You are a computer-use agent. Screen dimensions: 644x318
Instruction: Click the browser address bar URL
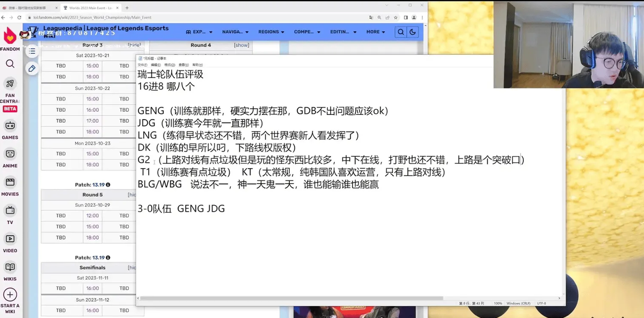tap(92, 17)
